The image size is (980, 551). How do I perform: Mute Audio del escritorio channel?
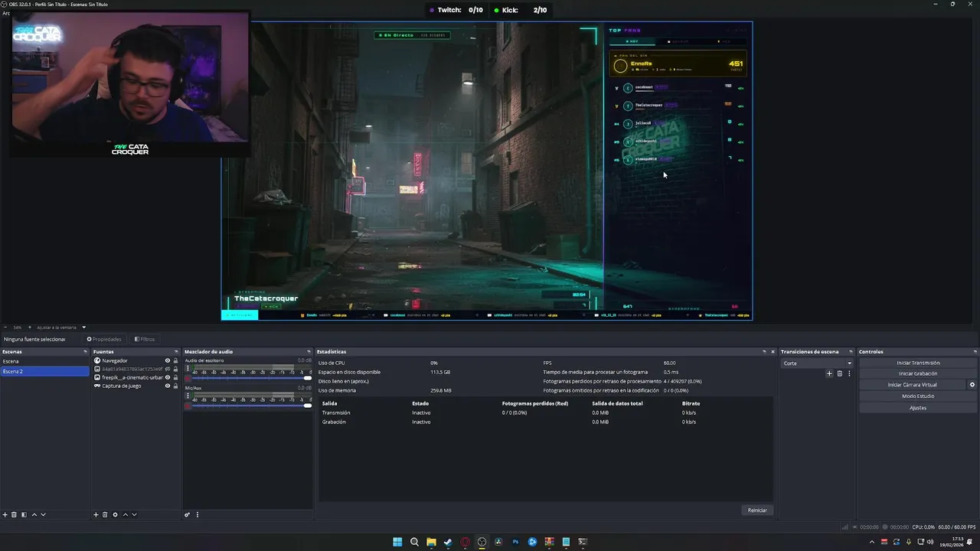pyautogui.click(x=188, y=378)
